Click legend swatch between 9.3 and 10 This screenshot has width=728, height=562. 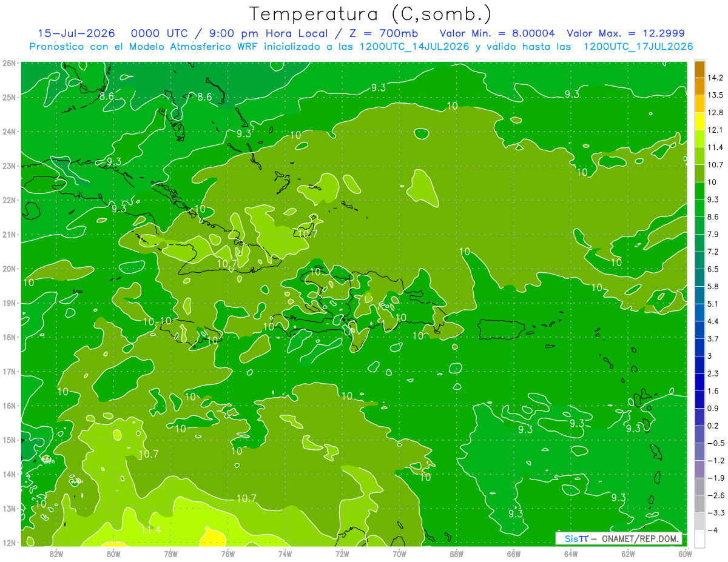click(x=699, y=191)
